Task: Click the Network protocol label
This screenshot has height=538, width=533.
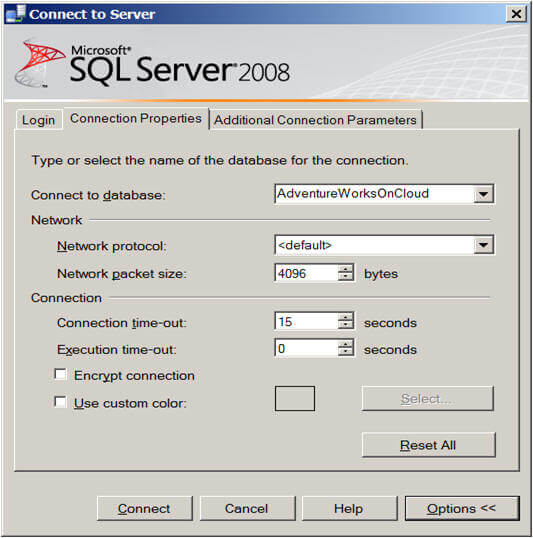Action: [x=112, y=246]
